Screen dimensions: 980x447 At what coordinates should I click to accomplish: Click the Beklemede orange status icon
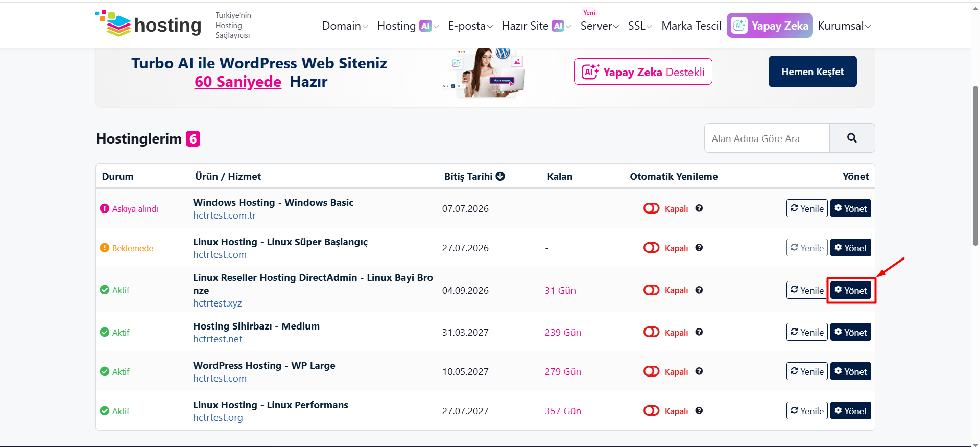click(x=105, y=248)
